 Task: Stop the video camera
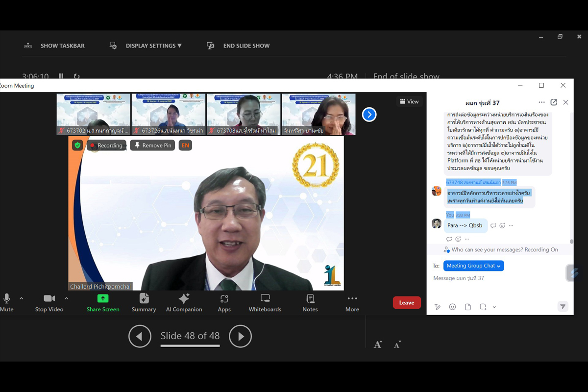tap(49, 298)
